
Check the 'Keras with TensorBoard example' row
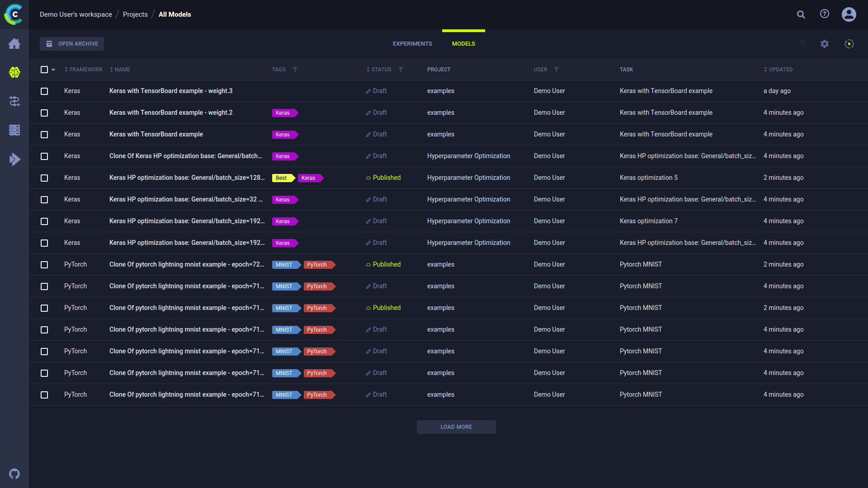(44, 135)
